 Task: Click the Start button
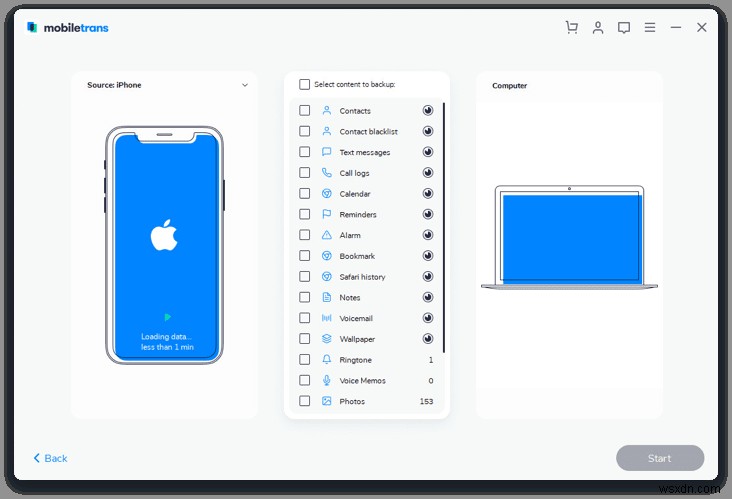(660, 458)
